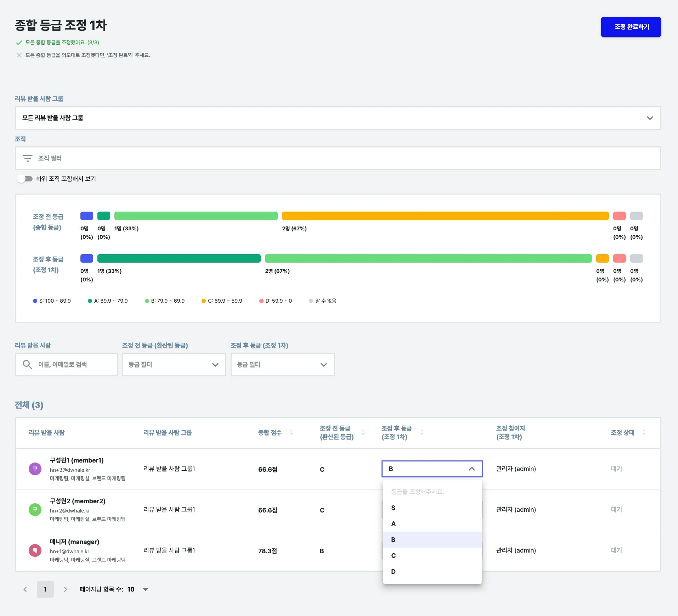678x616 pixels.
Task: Click the search magnifier icon
Action: [x=27, y=364]
